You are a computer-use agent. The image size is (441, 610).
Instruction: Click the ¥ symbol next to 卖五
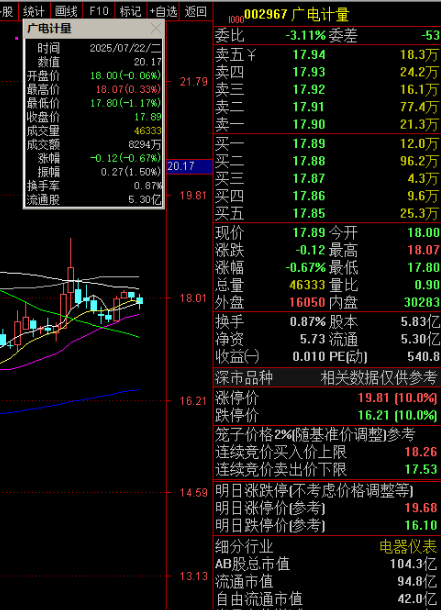[251, 55]
